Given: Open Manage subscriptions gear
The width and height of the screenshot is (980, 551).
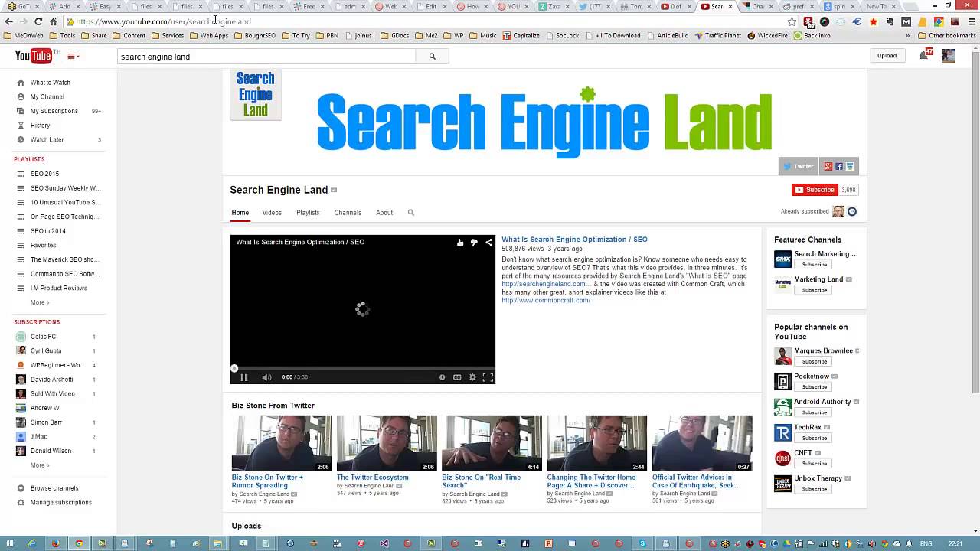Looking at the screenshot, I should [x=21, y=503].
